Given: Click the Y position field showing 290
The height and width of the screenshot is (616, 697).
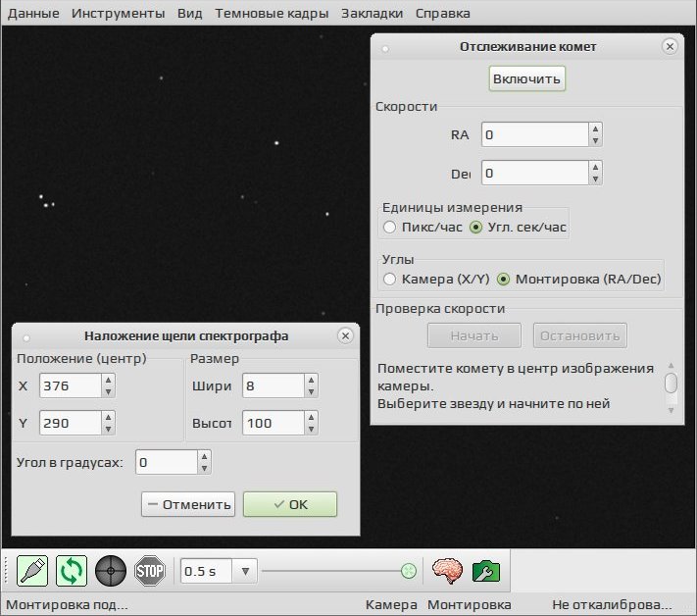Looking at the screenshot, I should (x=71, y=423).
